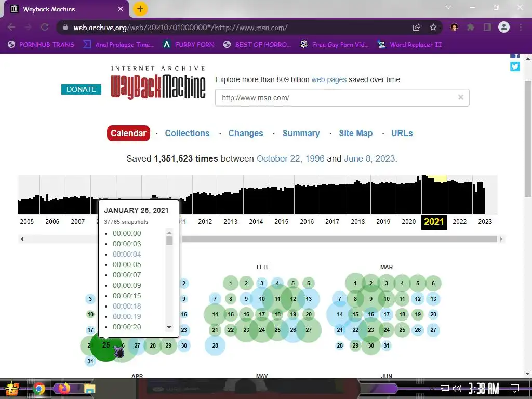This screenshot has height=399, width=532.
Task: Open the extensions puzzle icon
Action: pos(471,27)
